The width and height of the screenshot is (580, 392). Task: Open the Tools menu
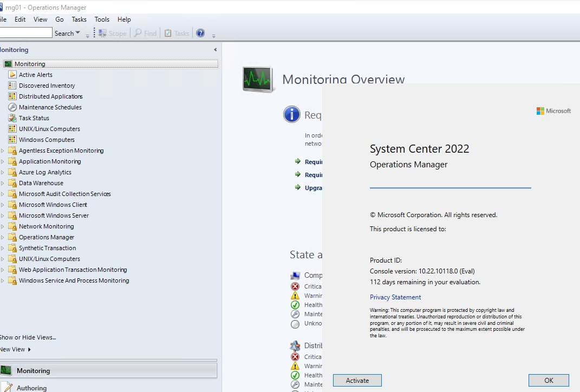tap(102, 19)
